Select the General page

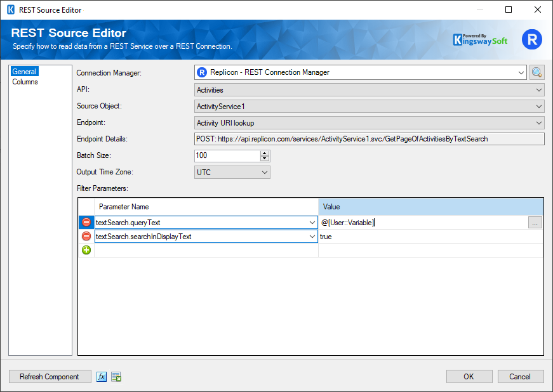[x=24, y=72]
